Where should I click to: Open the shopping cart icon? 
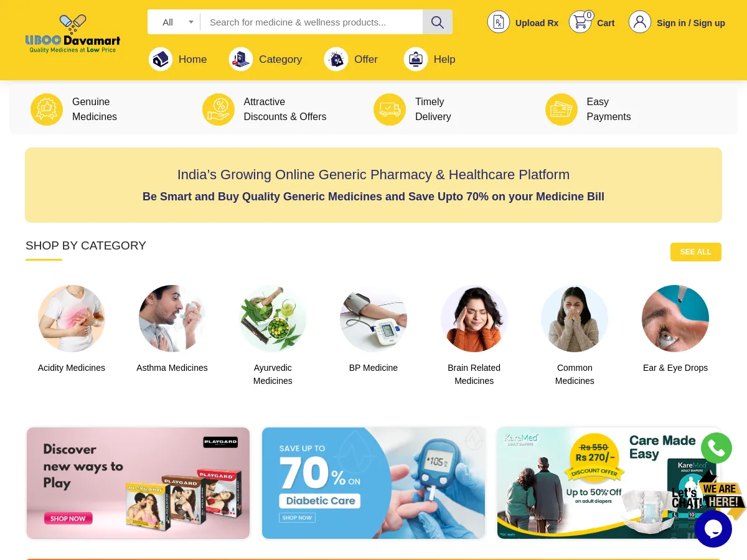pos(581,22)
